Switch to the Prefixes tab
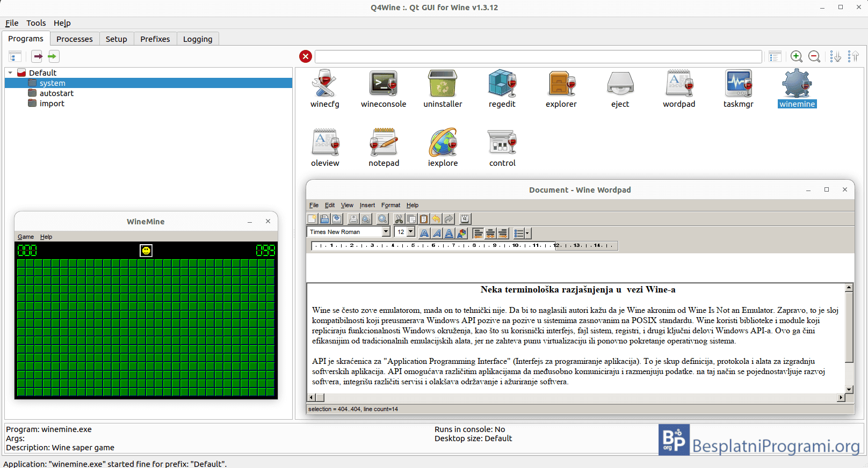The image size is (868, 468). 155,39
